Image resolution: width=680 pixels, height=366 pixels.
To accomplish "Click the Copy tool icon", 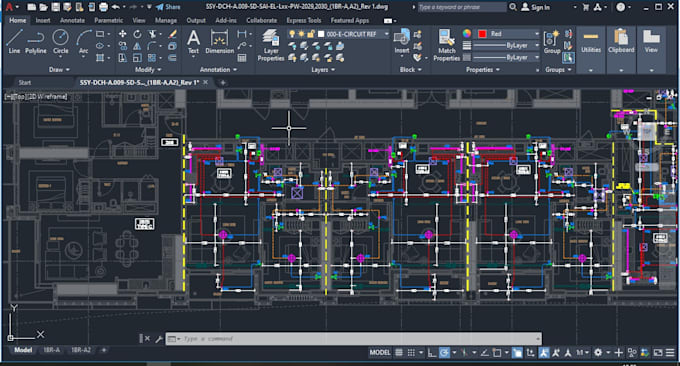I will tap(122, 46).
